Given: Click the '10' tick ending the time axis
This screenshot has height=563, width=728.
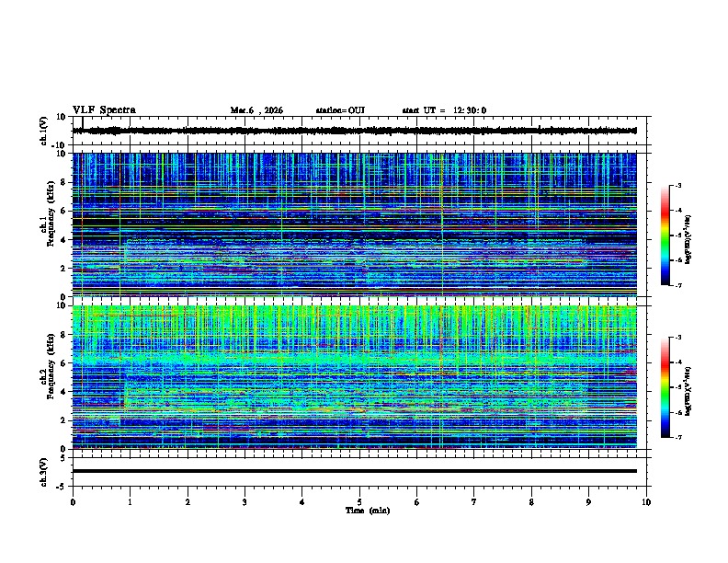Looking at the screenshot, I should pyautogui.click(x=646, y=502).
